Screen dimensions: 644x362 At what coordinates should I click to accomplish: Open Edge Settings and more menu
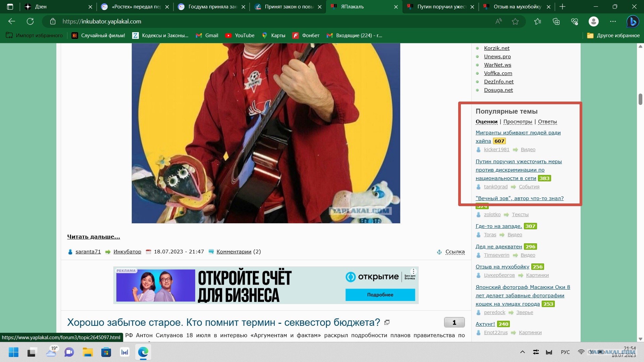613,21
